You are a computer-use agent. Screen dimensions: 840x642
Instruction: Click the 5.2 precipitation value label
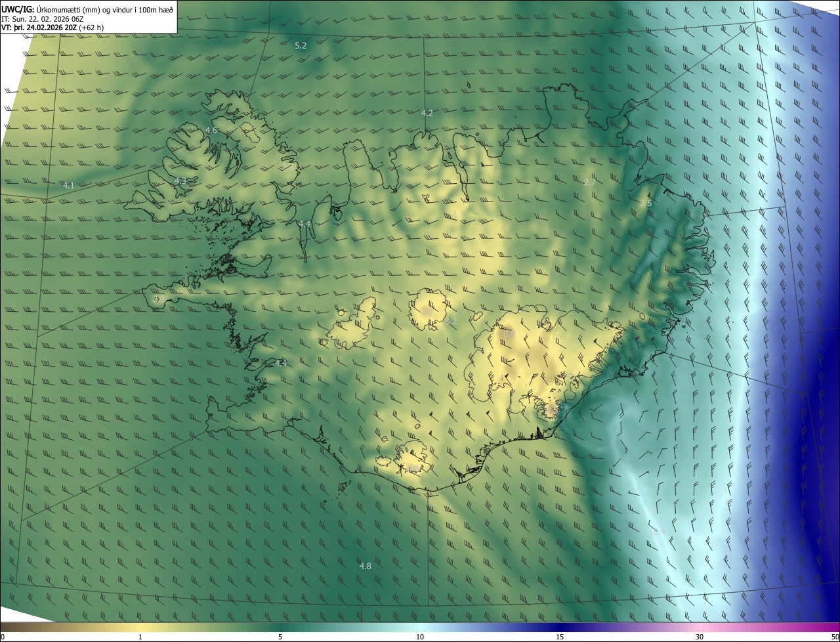pos(301,45)
